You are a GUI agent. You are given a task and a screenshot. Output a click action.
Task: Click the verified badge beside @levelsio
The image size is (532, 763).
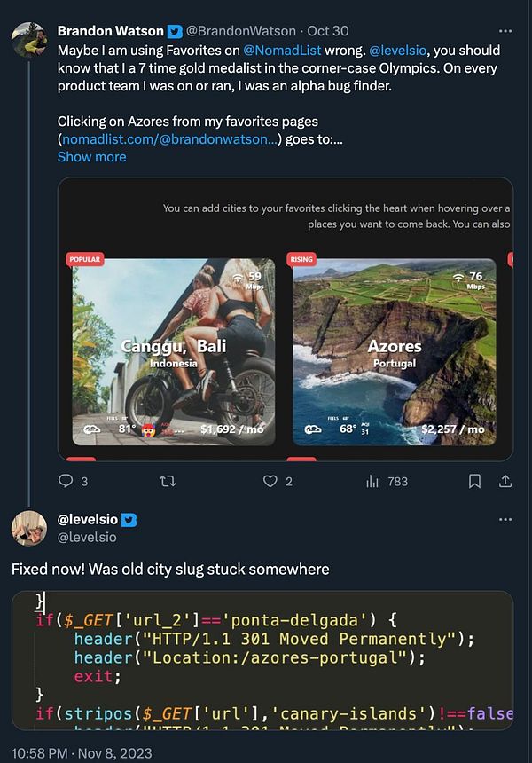pos(129,520)
